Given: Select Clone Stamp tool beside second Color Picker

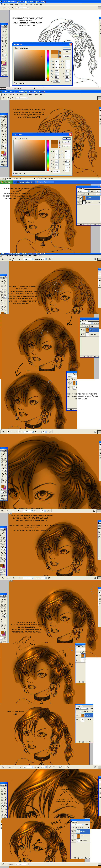Looking at the screenshot, I should (x=2, y=131).
